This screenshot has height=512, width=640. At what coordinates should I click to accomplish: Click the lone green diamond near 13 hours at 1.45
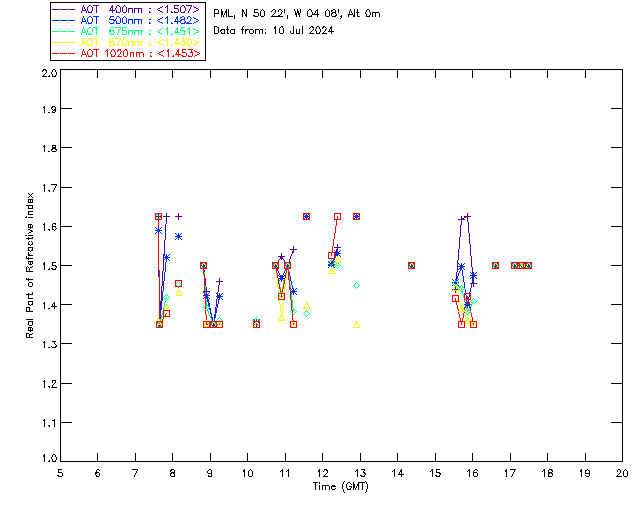pyautogui.click(x=357, y=285)
